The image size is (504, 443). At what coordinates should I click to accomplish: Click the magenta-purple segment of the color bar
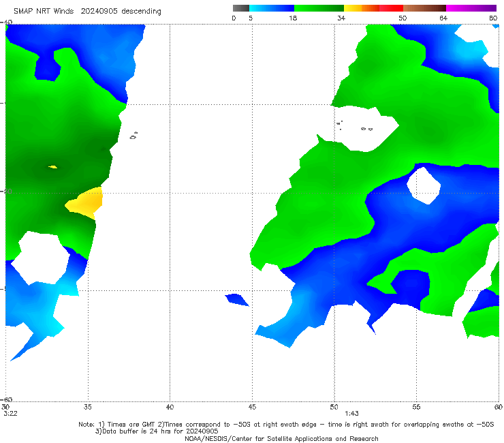click(471, 8)
